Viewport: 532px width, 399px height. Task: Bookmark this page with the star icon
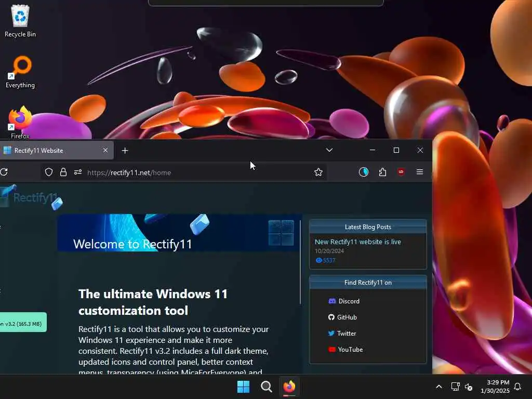[318, 172]
